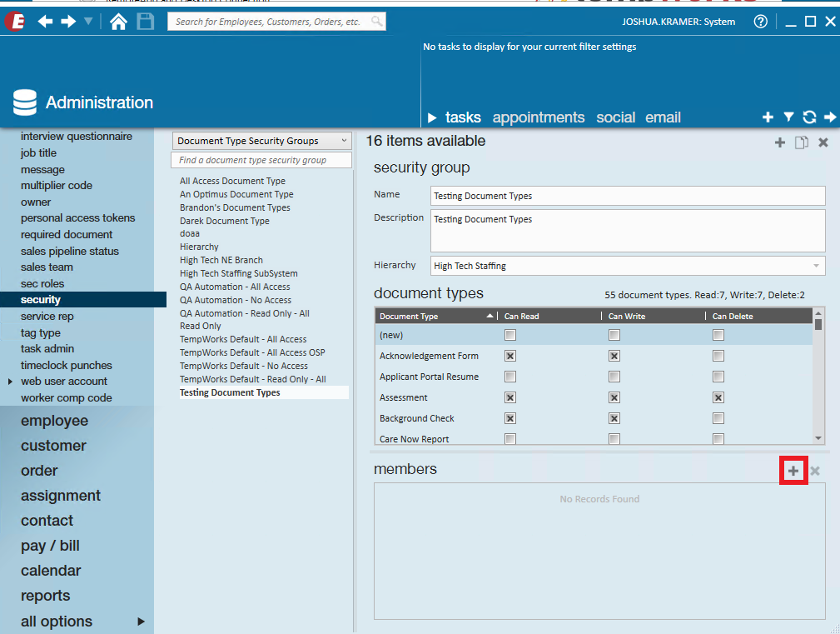Open personal access tokens admin item

pos(77,218)
